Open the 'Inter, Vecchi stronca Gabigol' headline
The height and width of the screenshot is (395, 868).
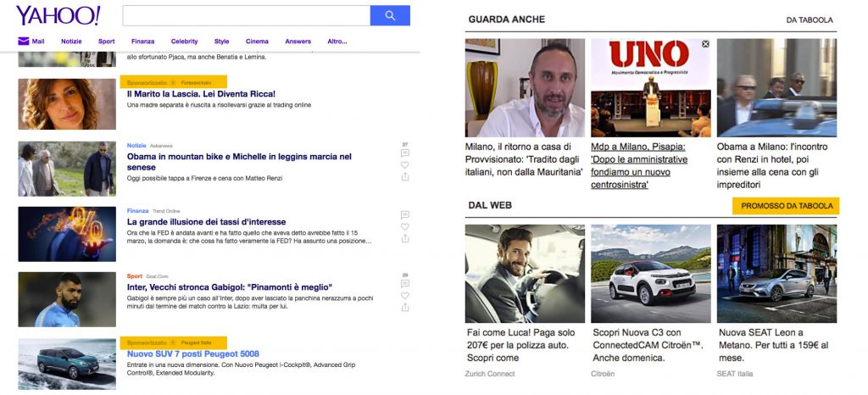coord(229,287)
